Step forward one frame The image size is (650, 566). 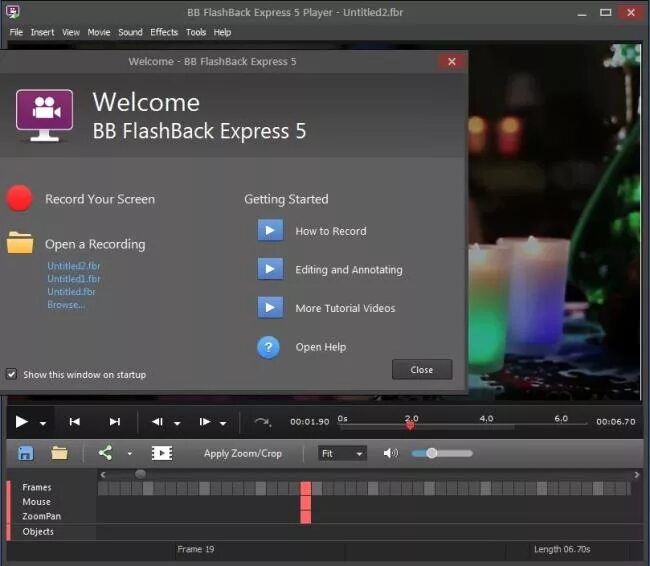tap(205, 422)
